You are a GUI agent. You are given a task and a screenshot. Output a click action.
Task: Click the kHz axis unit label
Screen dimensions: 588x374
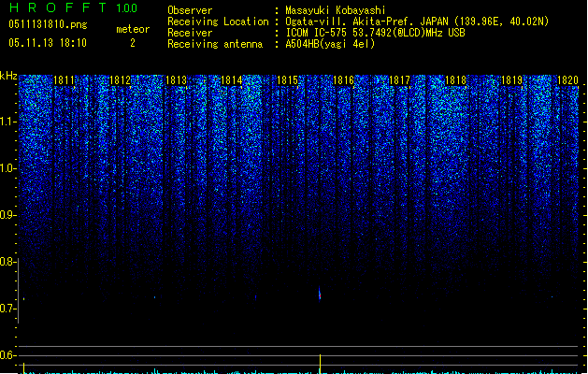click(x=8, y=76)
